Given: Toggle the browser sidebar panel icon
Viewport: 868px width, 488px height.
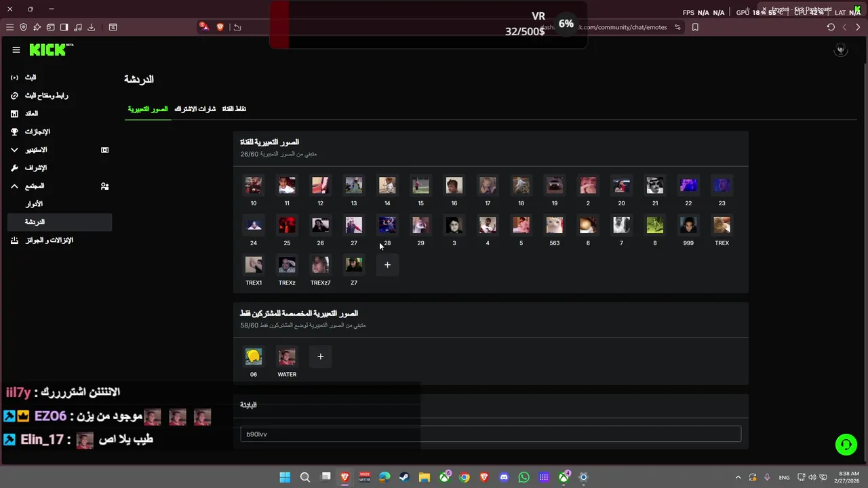Looking at the screenshot, I should coord(64,27).
